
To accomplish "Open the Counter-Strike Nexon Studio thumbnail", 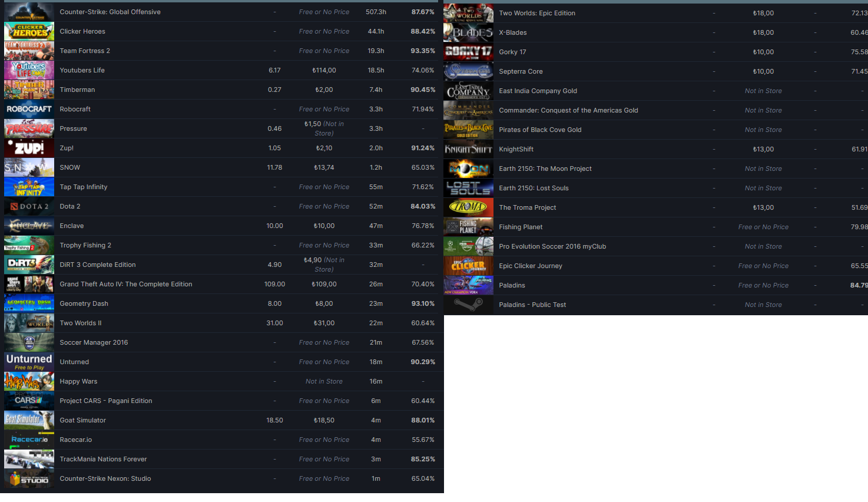I will click(x=29, y=478).
